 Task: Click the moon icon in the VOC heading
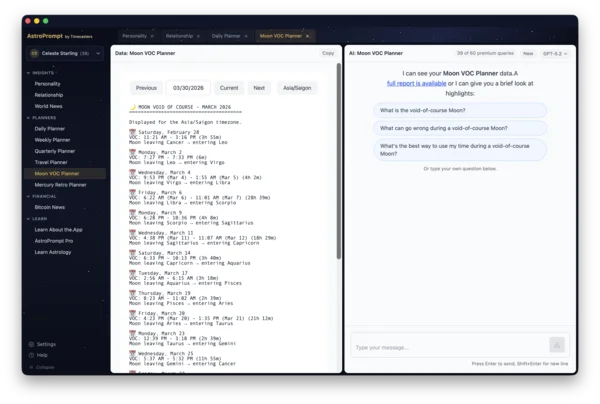133,107
